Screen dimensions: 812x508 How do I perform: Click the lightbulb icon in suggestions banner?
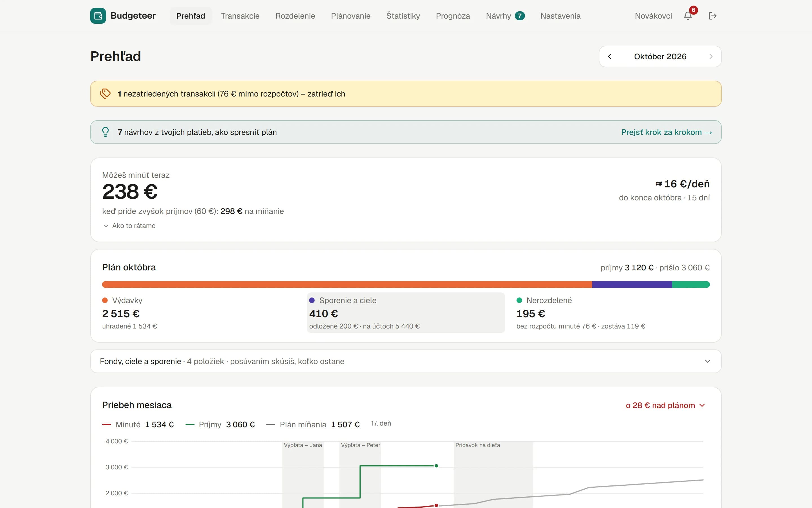[105, 132]
